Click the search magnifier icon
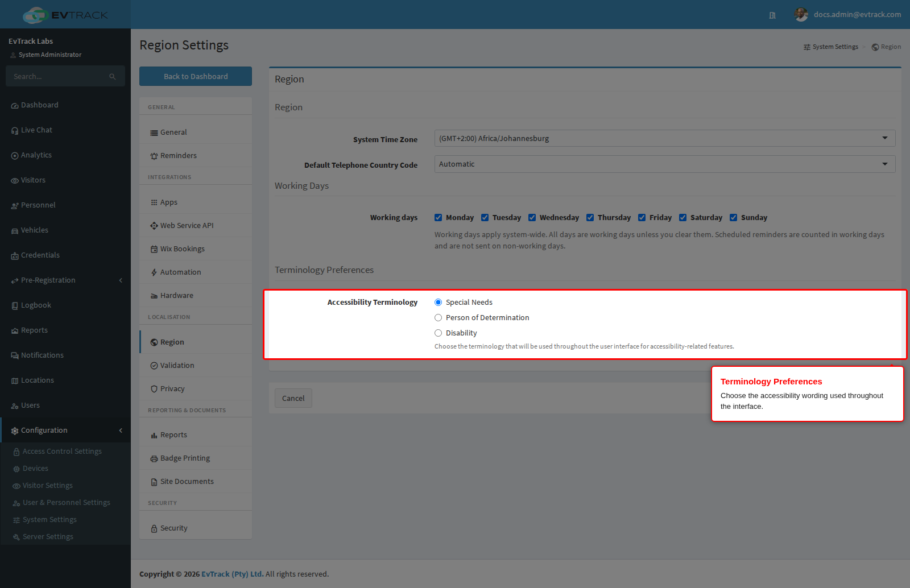 pyautogui.click(x=113, y=76)
